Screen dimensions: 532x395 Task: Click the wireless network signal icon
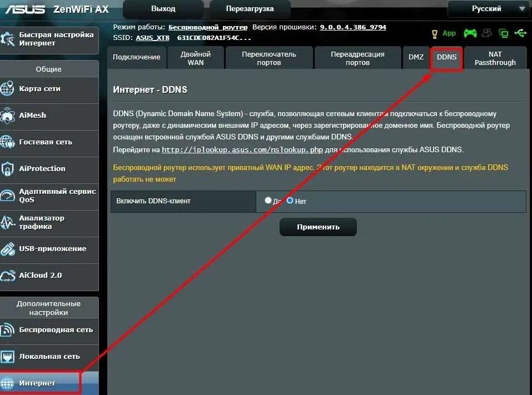pos(7,329)
